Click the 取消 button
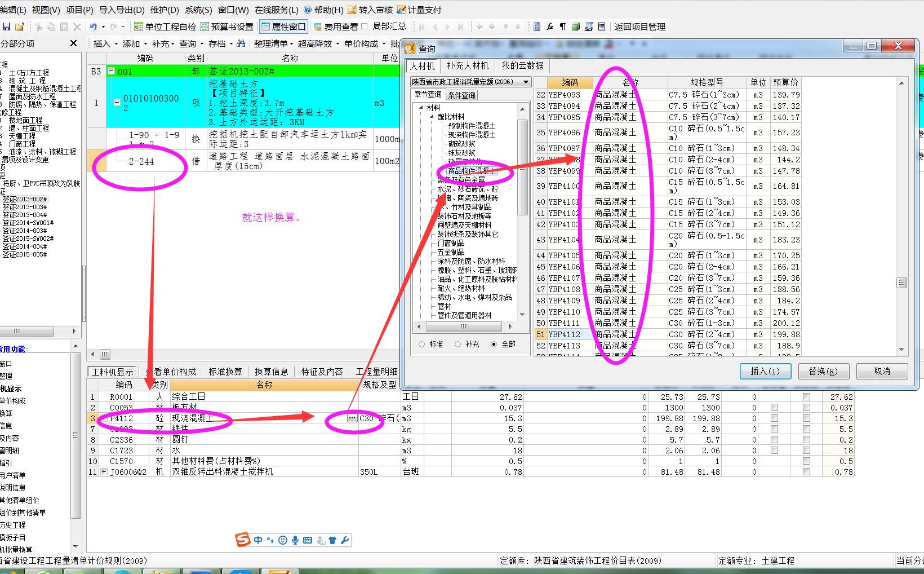The height and width of the screenshot is (574, 924). click(882, 371)
